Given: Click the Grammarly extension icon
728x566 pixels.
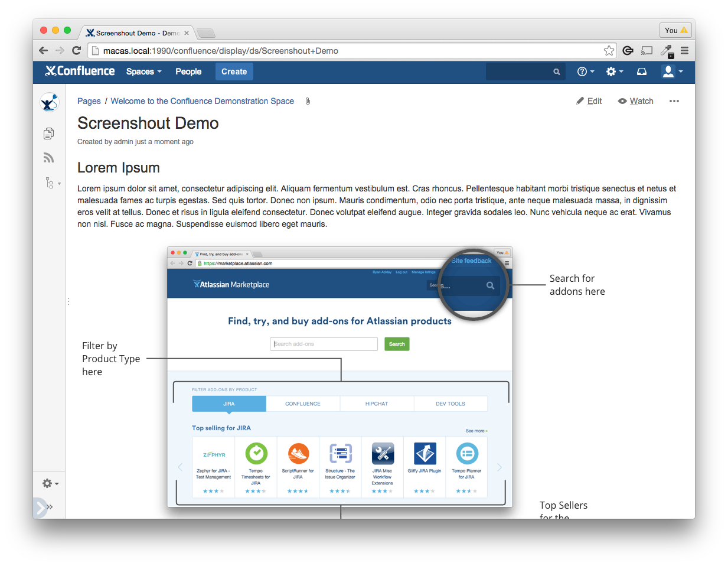Looking at the screenshot, I should [628, 51].
